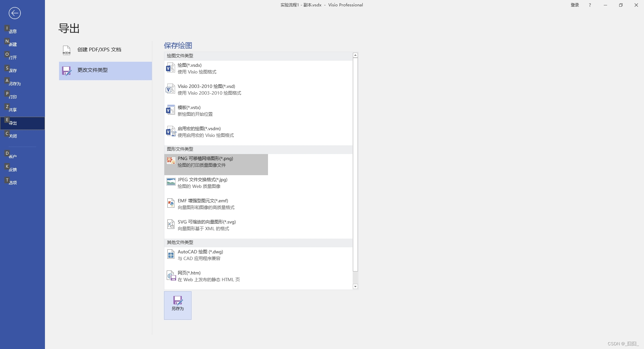
Task: Open the 打印 Print menu item
Action: [22, 97]
